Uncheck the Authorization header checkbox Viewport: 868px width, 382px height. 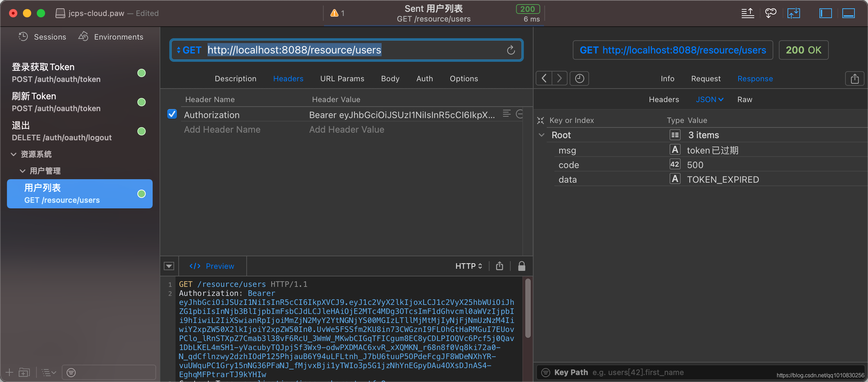[172, 114]
